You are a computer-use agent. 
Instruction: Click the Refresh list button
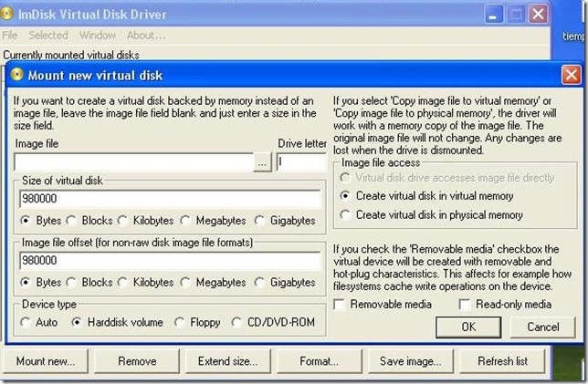coord(502,361)
